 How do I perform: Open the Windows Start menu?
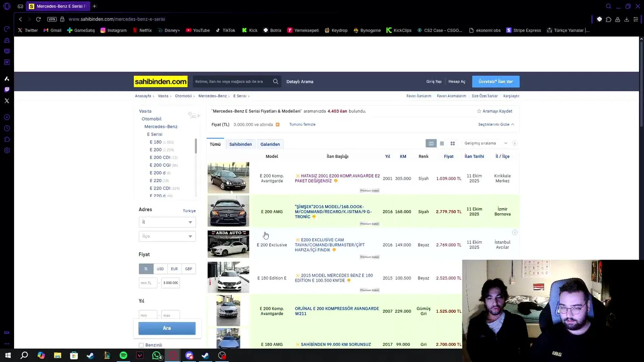click(x=8, y=355)
